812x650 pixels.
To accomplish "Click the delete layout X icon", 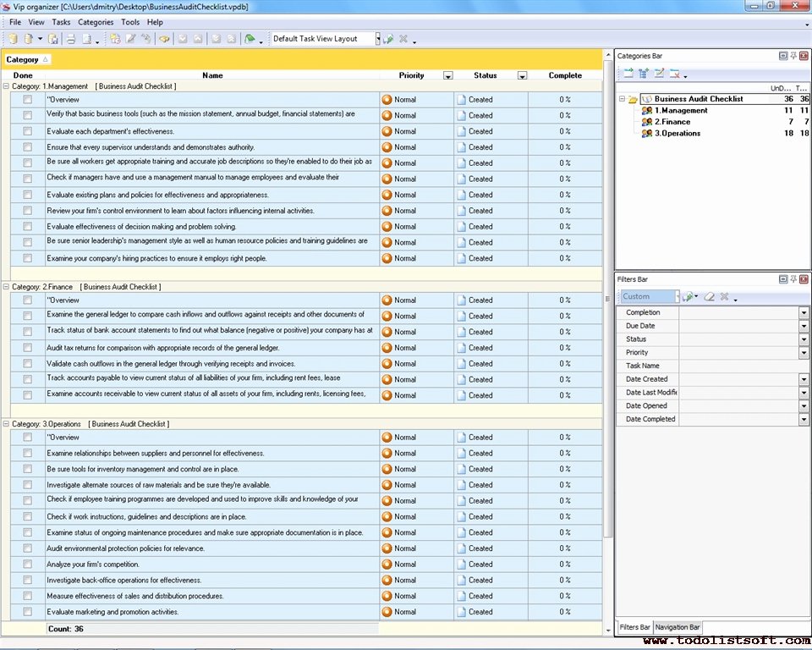I will [403, 39].
